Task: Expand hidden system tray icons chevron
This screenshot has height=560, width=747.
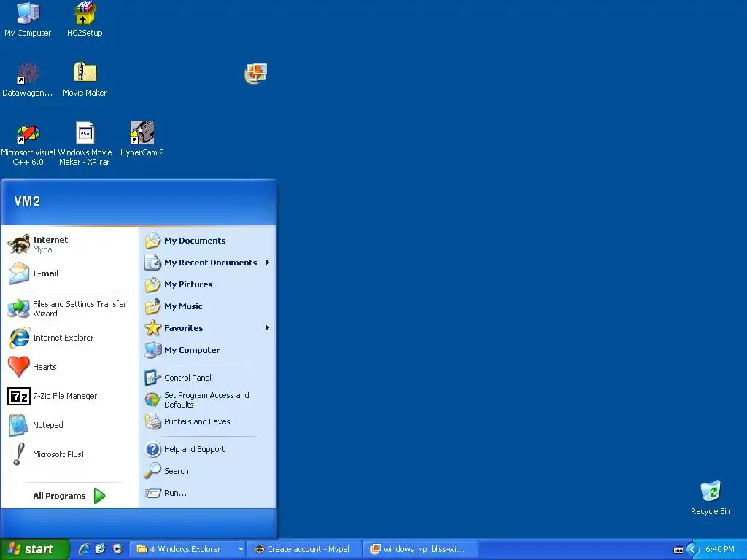Action: point(693,550)
